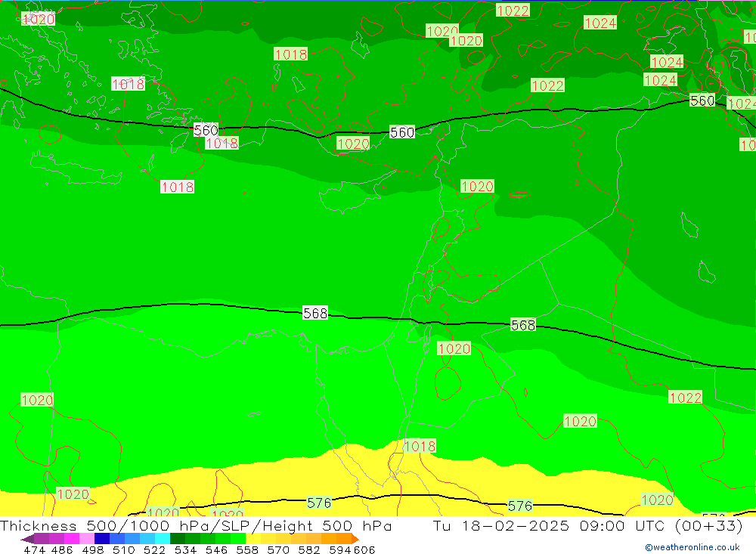The width and height of the screenshot is (756, 554).
Task: Click the left arrow tip of the color scale
Action: [26, 539]
